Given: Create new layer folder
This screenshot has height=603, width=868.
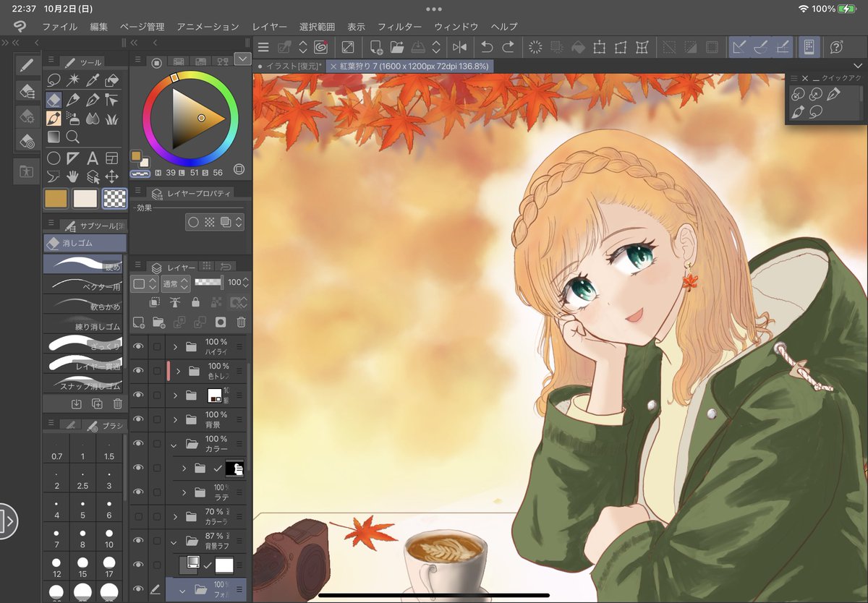Looking at the screenshot, I should coord(159,322).
